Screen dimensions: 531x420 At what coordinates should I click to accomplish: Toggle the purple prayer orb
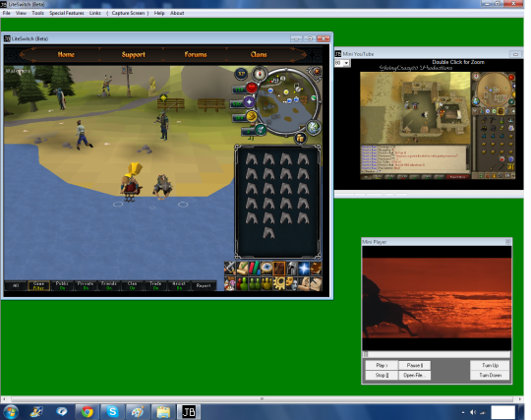point(250,102)
